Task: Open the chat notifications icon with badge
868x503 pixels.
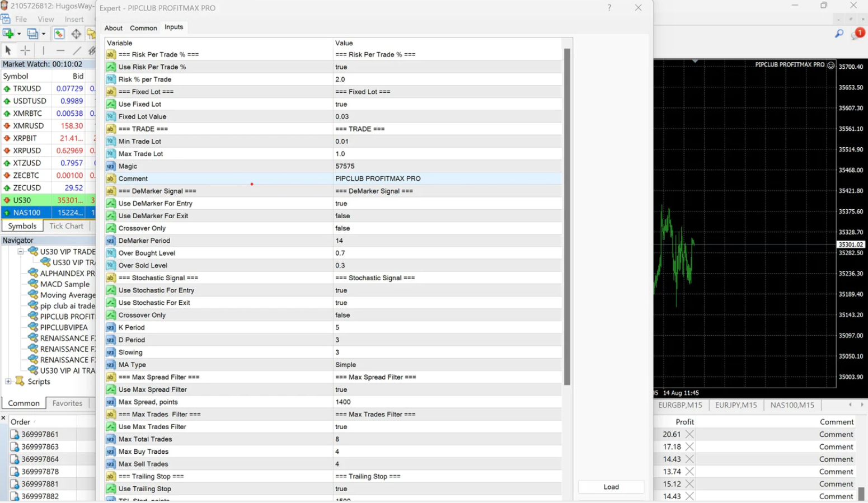Action: [857, 34]
